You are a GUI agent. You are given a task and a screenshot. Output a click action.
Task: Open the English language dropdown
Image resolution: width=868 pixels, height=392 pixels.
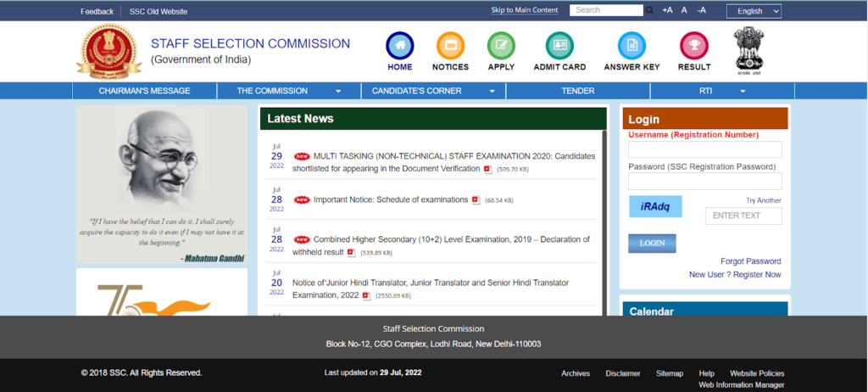click(x=754, y=11)
